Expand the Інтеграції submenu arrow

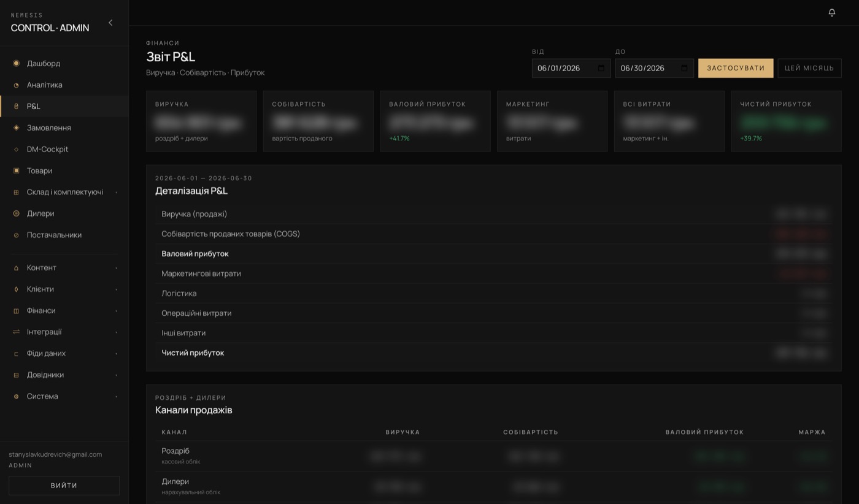[x=116, y=332]
